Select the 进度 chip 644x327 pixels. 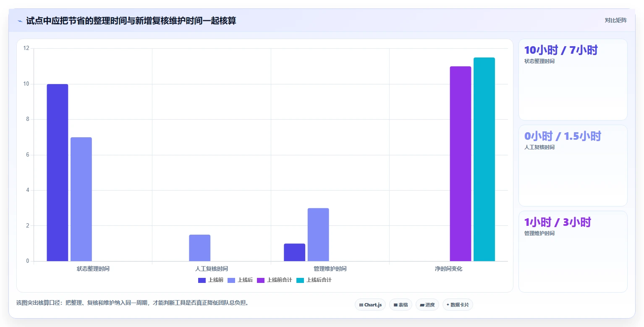pyautogui.click(x=427, y=305)
